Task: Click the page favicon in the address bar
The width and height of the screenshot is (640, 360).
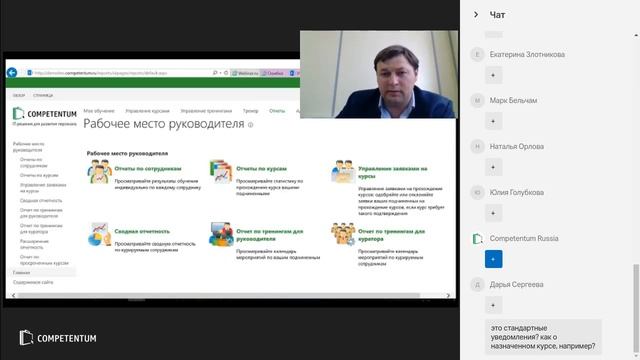Action: coord(29,73)
